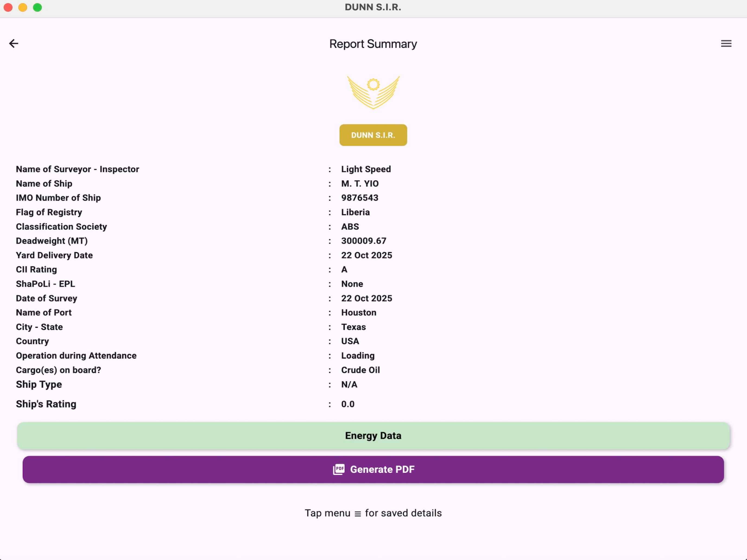The height and width of the screenshot is (560, 747).
Task: Select City - State value 'Texas'
Action: click(353, 327)
